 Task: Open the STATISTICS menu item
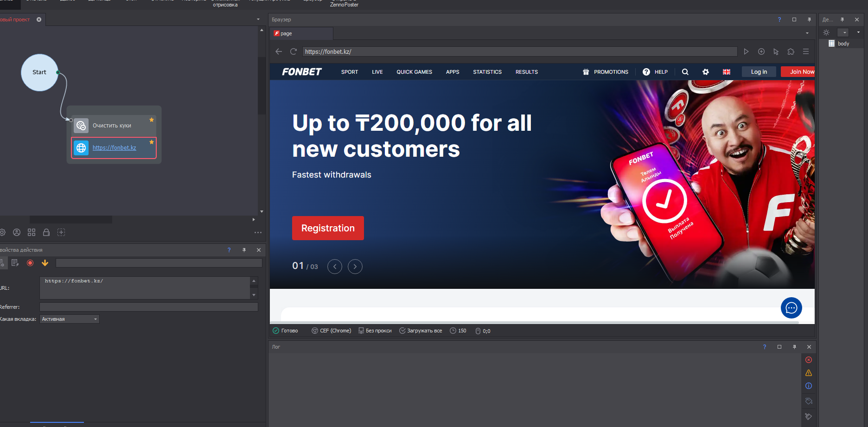click(x=487, y=72)
